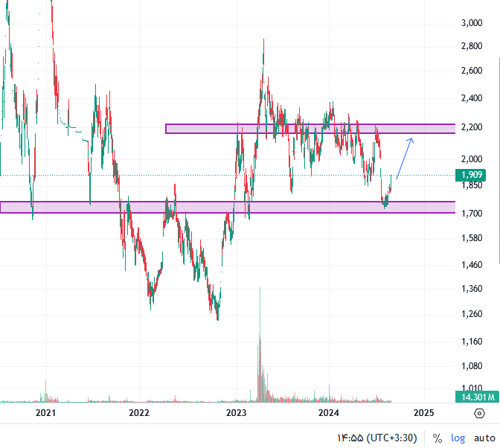This screenshot has width=500, height=448.
Task: Click the 2025 date label on time axis
Action: 424,413
